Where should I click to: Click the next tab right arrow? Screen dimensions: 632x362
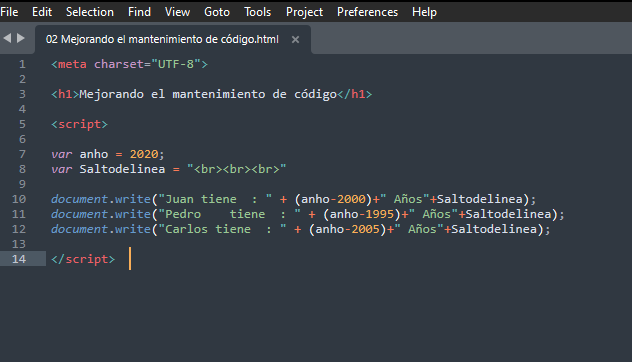click(x=21, y=38)
